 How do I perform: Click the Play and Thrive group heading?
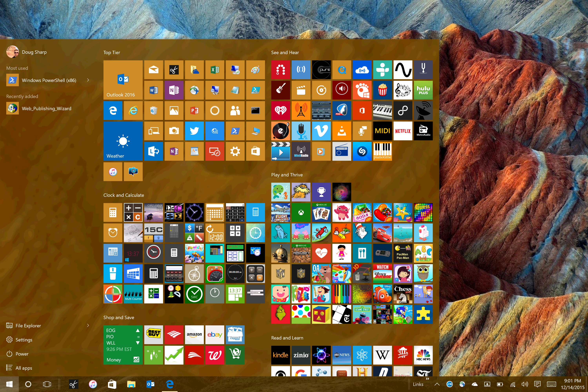287,175
